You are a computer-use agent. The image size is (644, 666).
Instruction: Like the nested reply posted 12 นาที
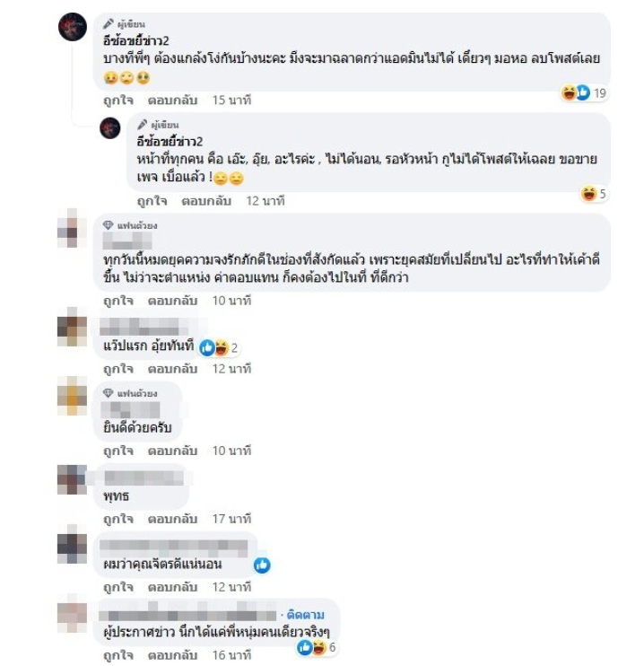tap(152, 201)
